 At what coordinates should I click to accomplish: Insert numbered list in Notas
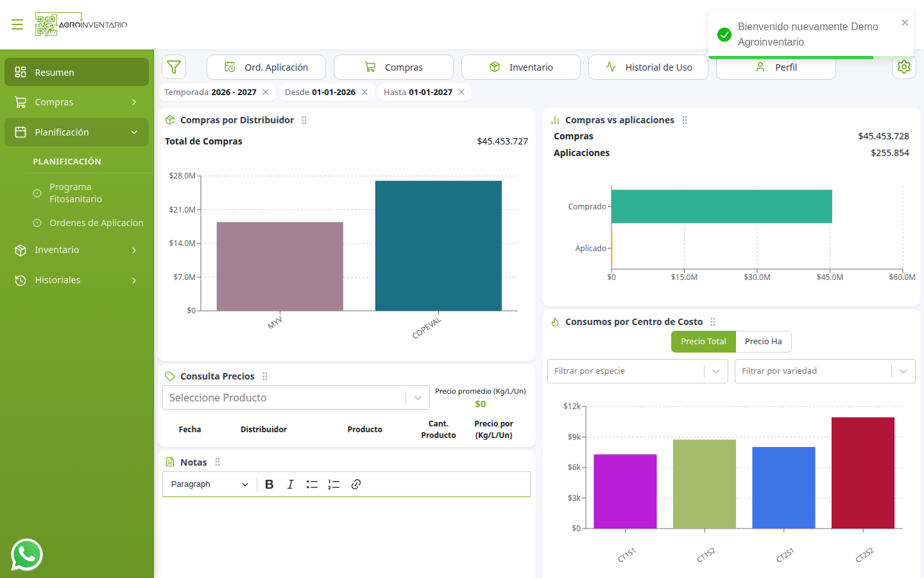334,484
